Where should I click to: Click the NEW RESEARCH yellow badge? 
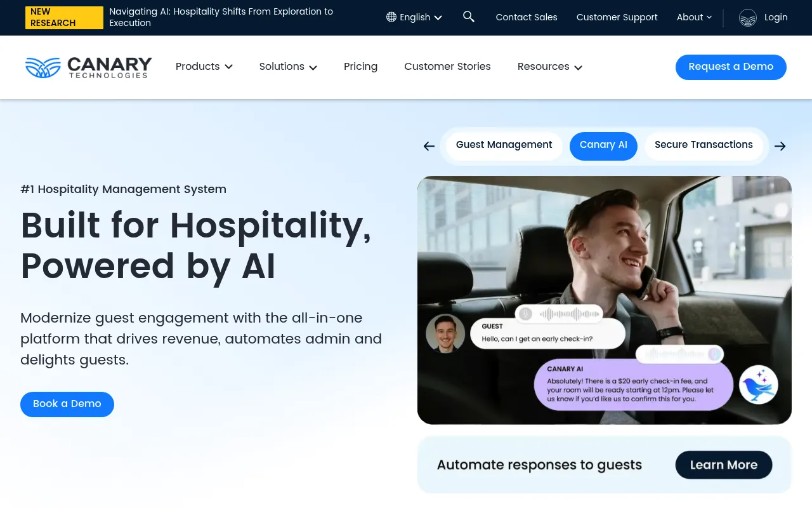pos(64,18)
